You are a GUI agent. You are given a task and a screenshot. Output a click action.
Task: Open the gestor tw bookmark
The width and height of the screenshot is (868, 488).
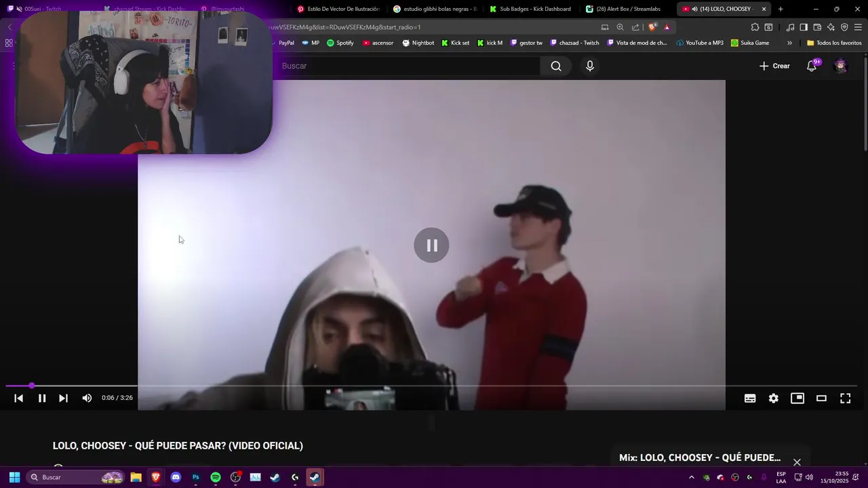click(x=526, y=43)
